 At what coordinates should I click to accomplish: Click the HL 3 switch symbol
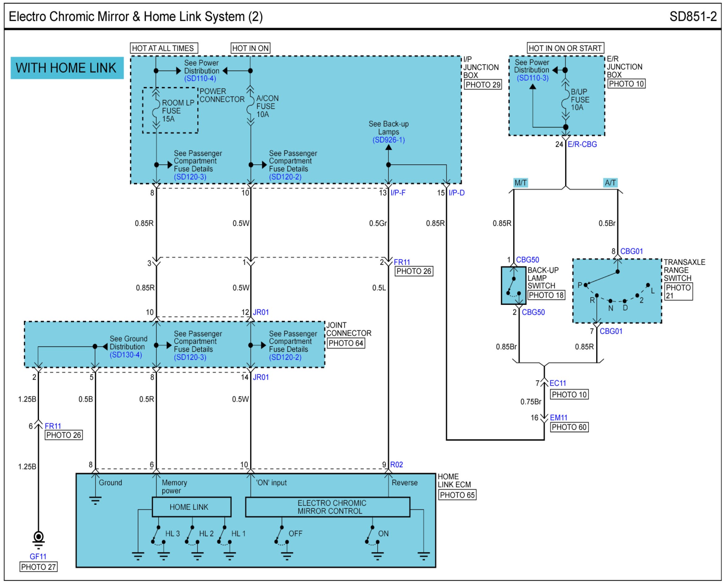click(x=158, y=536)
